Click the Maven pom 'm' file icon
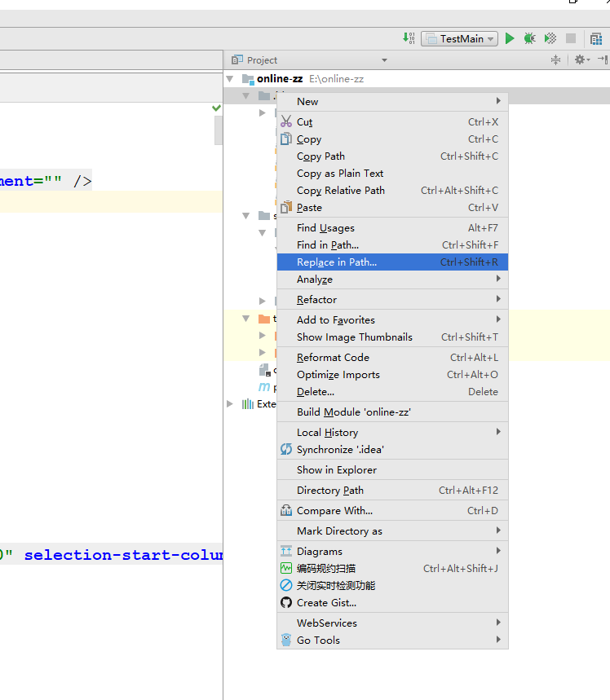 coord(264,386)
